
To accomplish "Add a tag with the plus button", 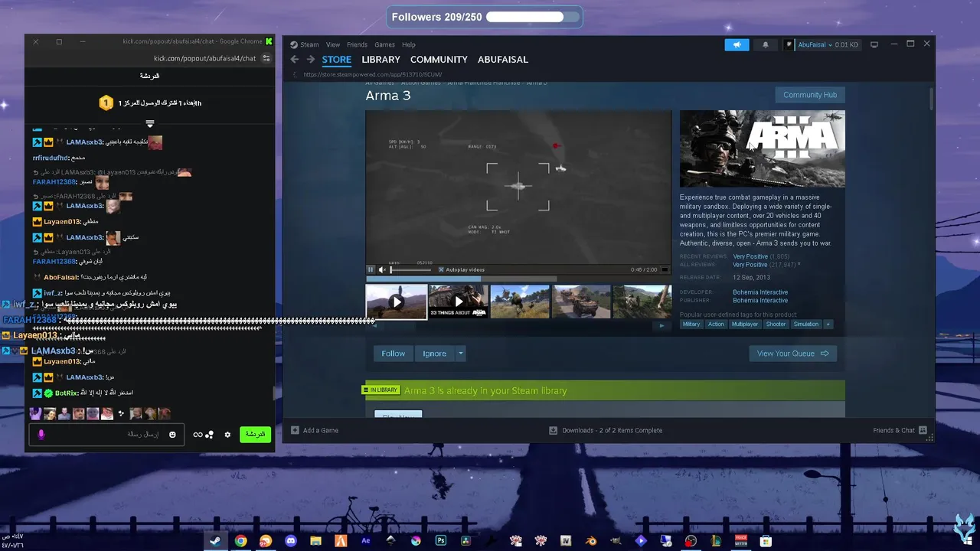I will pos(828,324).
